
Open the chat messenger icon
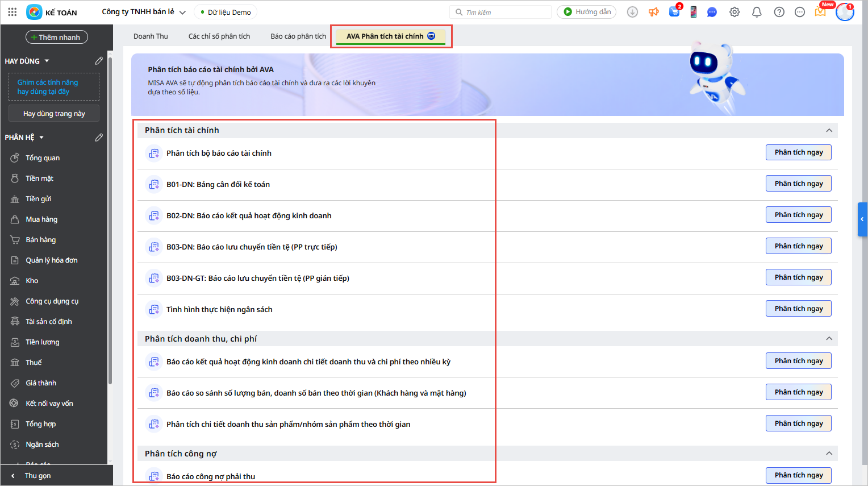click(712, 12)
